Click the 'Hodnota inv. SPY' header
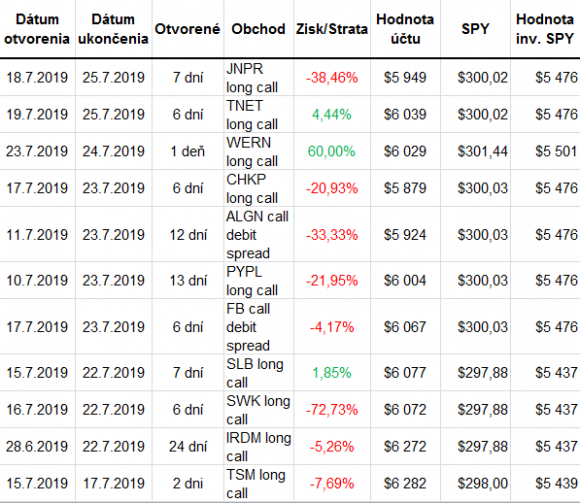 (545, 29)
